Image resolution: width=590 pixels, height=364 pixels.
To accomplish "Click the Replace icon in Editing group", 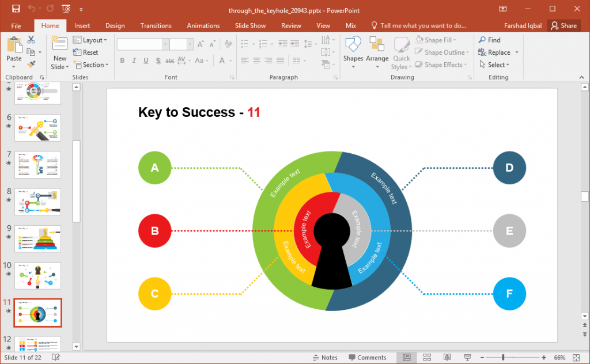I will [x=497, y=52].
